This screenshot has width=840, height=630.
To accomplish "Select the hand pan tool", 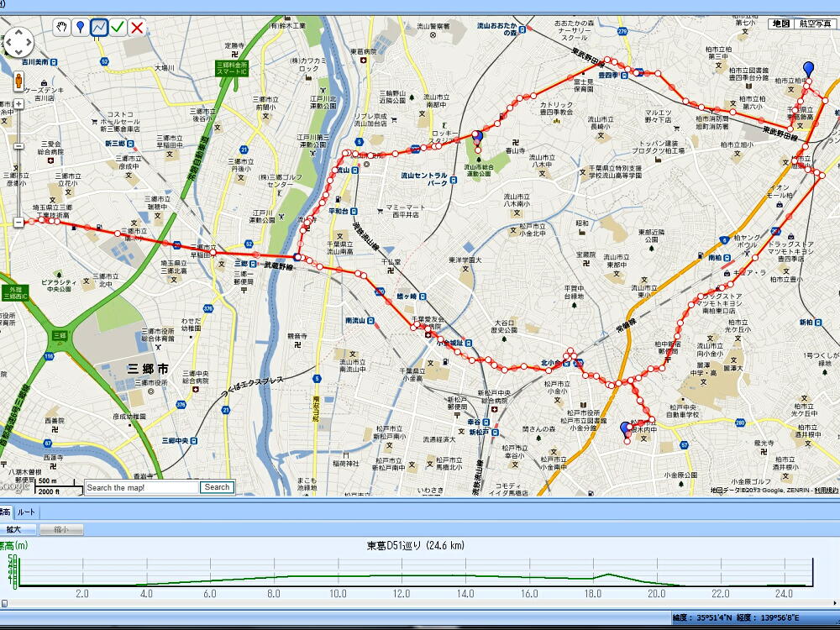I will (x=62, y=27).
